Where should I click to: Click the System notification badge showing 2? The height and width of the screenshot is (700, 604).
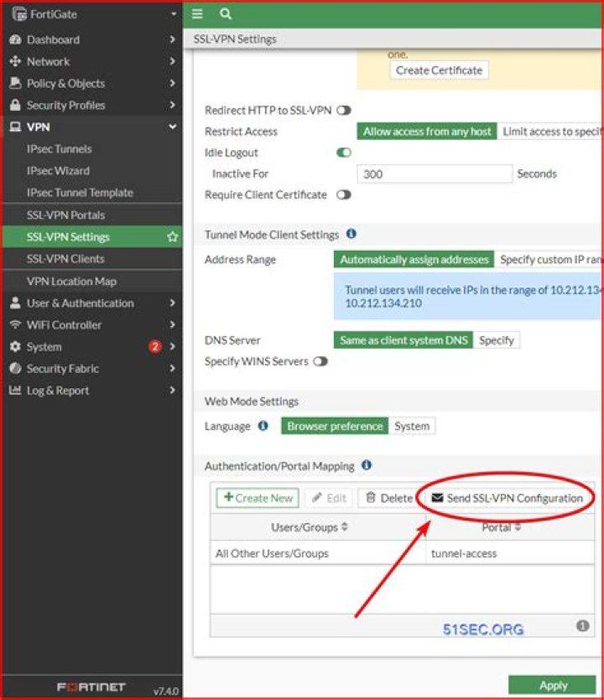pos(155,346)
